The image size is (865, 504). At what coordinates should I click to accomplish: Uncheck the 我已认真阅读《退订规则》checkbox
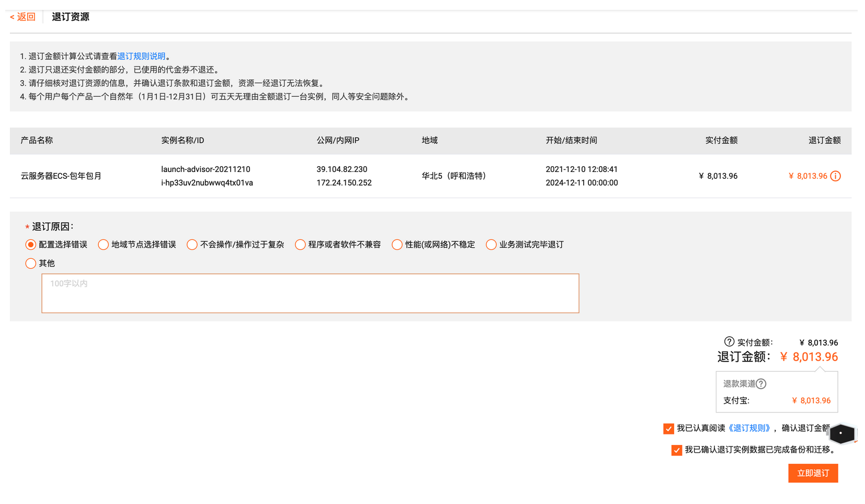(x=668, y=428)
